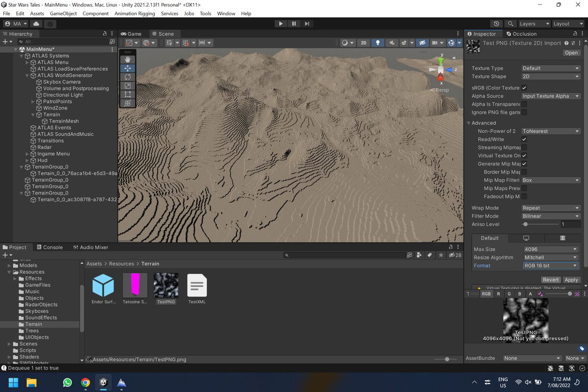Select the Scale tool in Scene overlay

[x=127, y=86]
